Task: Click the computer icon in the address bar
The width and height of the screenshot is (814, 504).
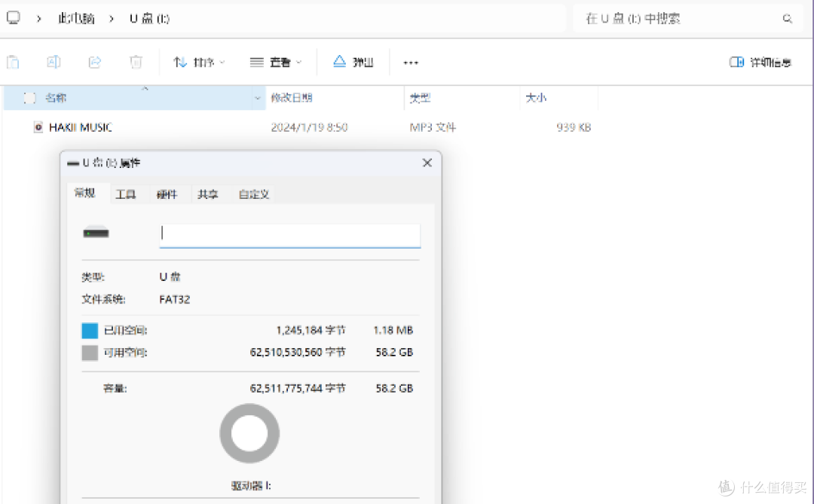Action: 14,18
